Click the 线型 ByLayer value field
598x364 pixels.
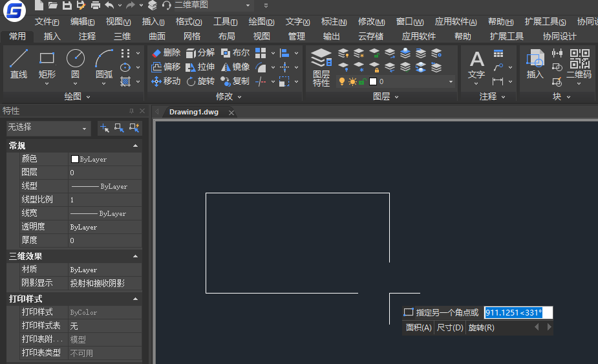[105, 186]
